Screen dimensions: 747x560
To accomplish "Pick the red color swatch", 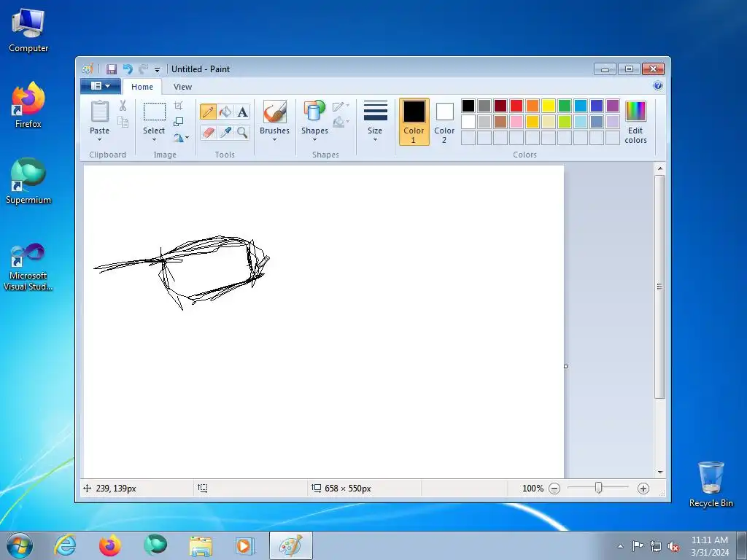I will point(516,106).
